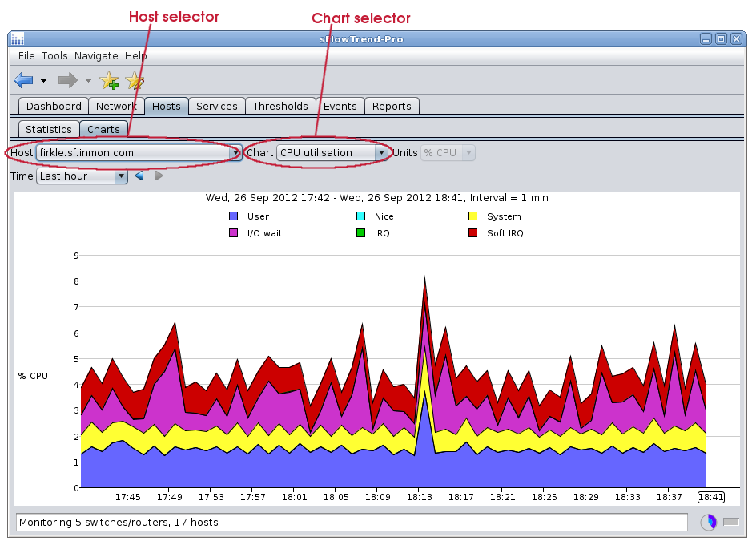Go to previous time period arrow
Screen dimensions: 756x545
[x=139, y=176]
